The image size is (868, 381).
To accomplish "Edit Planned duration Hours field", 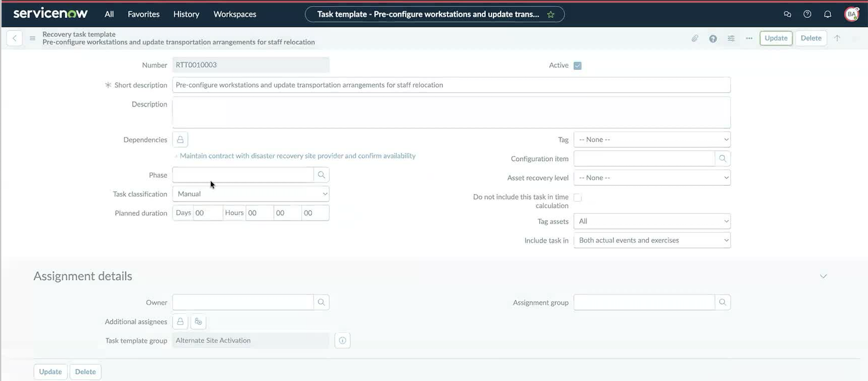I will (259, 213).
